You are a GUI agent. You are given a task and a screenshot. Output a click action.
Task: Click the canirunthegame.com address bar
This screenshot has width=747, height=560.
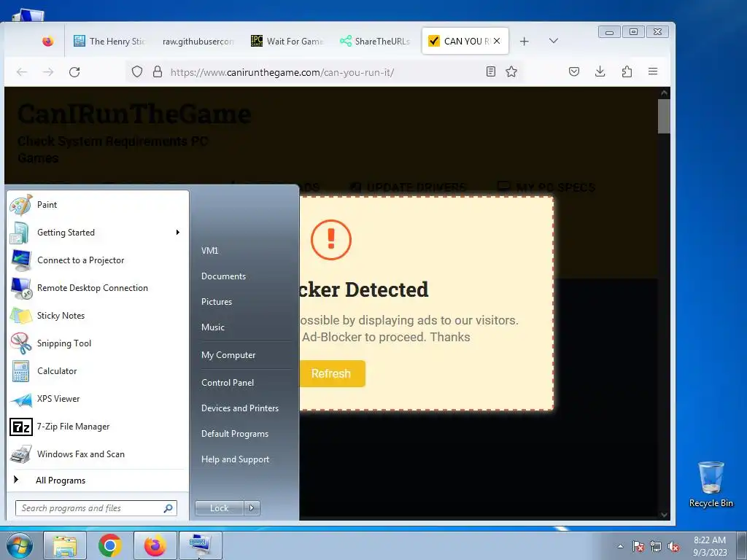[x=324, y=72]
